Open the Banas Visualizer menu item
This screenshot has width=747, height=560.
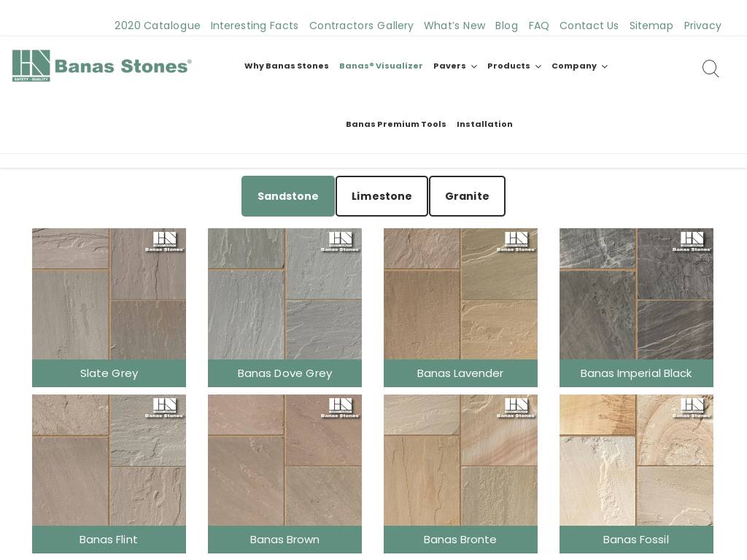[x=381, y=66]
